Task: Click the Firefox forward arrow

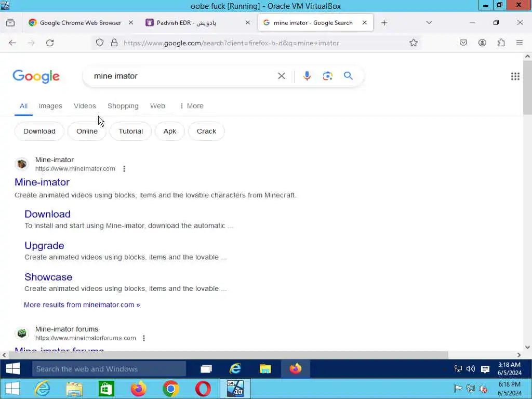Action: [31, 43]
